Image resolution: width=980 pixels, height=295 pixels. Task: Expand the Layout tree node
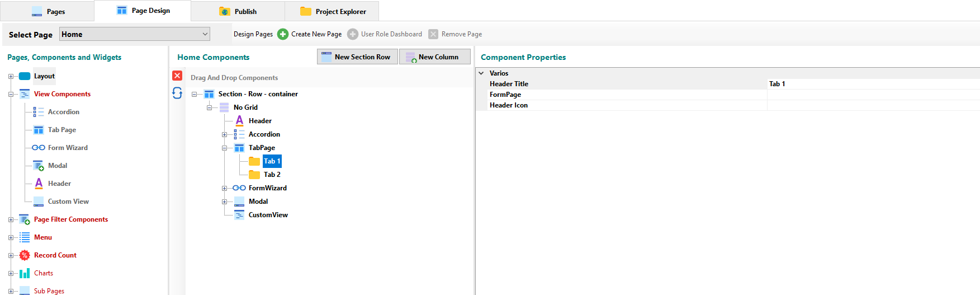click(x=11, y=76)
